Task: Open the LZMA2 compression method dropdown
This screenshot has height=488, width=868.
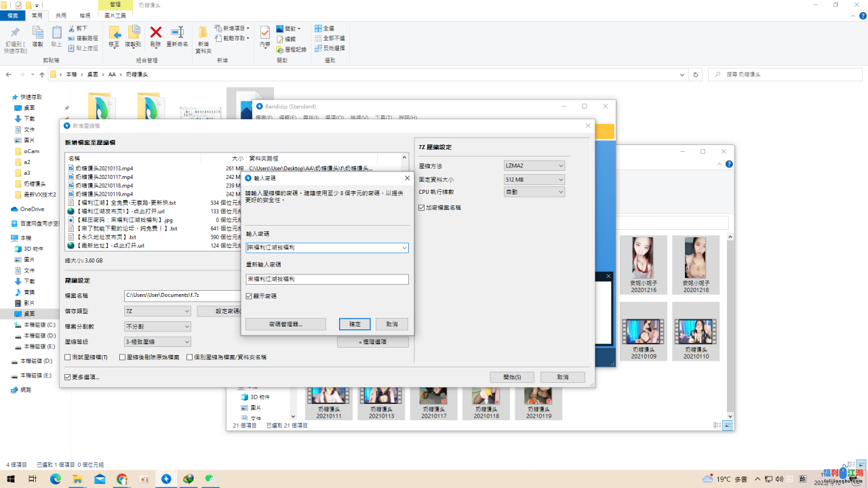Action: (534, 166)
